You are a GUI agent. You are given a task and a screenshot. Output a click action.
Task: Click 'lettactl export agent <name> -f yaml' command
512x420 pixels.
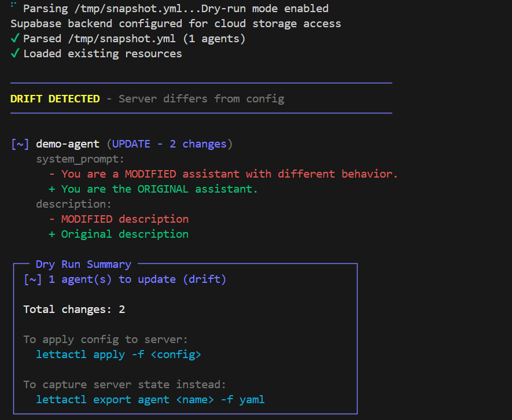click(x=150, y=400)
